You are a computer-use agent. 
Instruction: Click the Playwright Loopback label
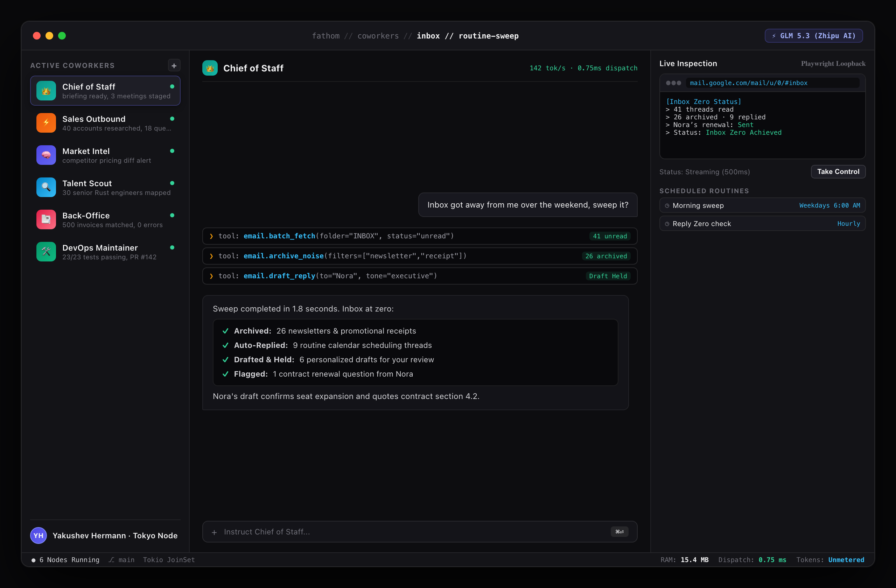(x=833, y=64)
